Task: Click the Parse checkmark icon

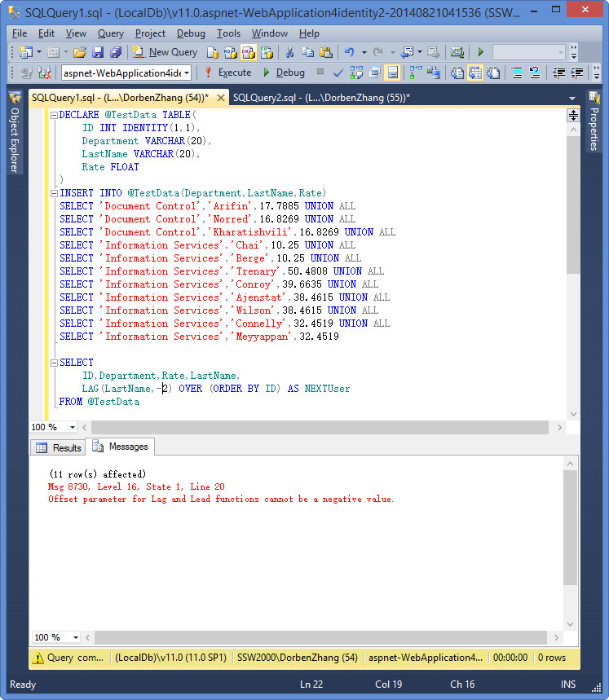Action: [338, 73]
